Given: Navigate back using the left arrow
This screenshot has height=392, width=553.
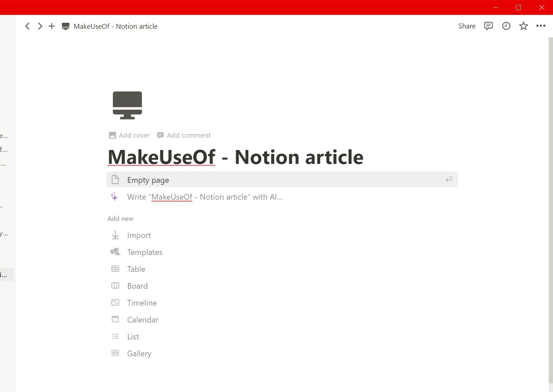Looking at the screenshot, I should coord(27,26).
